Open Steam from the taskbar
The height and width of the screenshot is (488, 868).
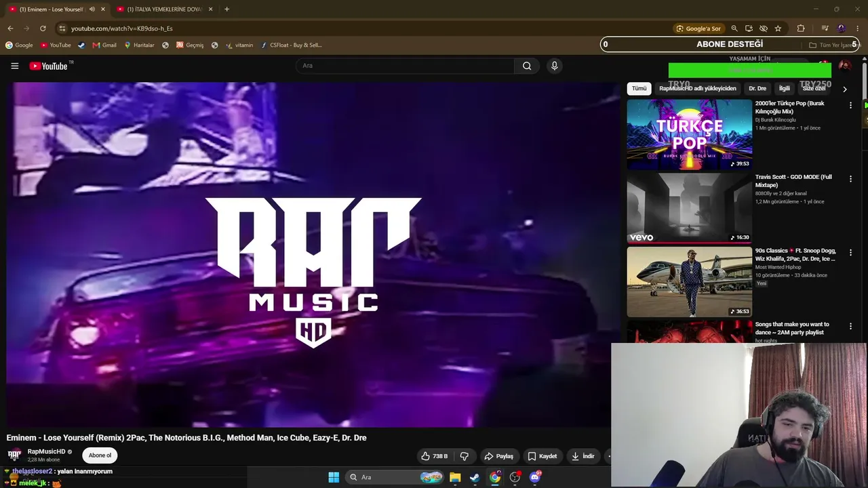click(x=475, y=477)
